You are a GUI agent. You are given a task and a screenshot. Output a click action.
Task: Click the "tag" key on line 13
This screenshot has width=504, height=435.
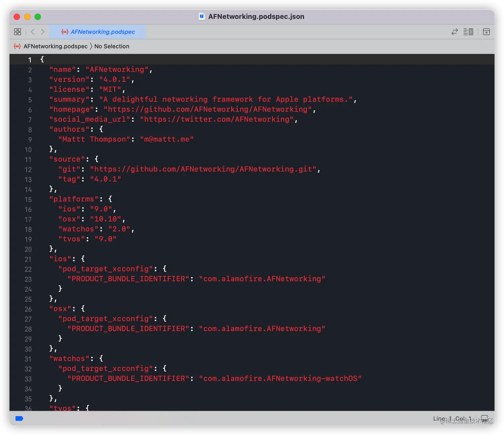(69, 179)
